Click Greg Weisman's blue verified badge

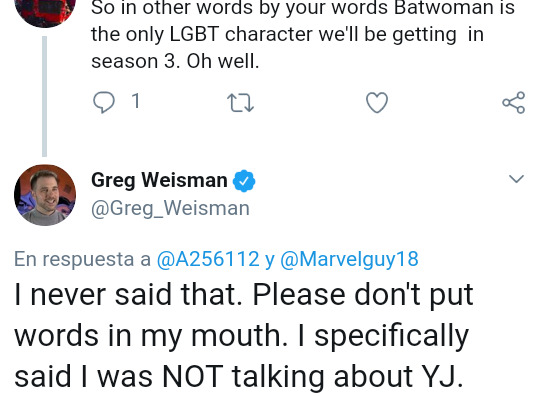244,181
